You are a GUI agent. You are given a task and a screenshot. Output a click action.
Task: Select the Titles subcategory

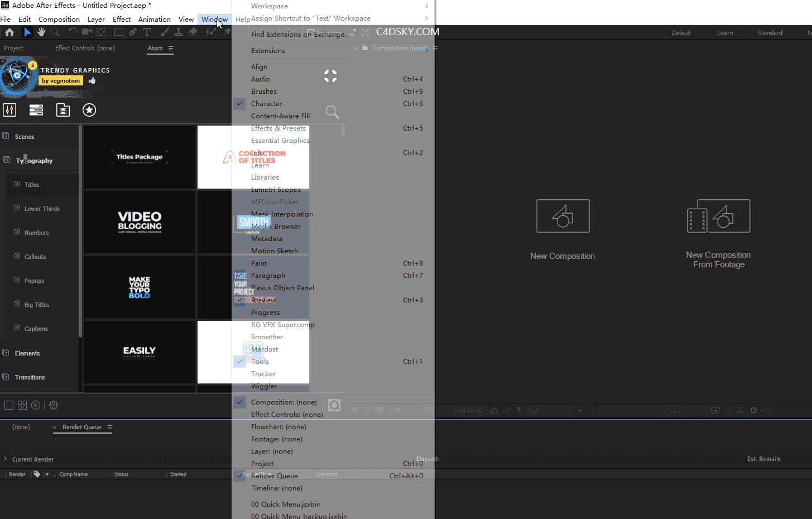tap(42, 184)
